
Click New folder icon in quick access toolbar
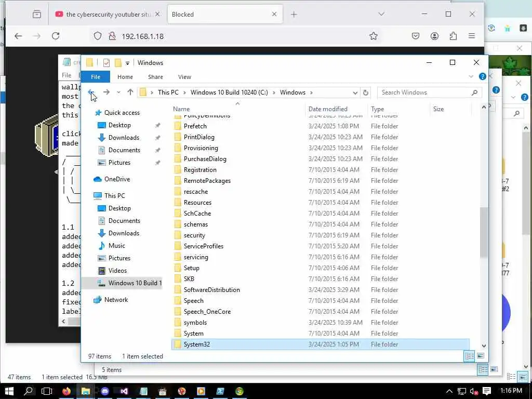(x=118, y=63)
